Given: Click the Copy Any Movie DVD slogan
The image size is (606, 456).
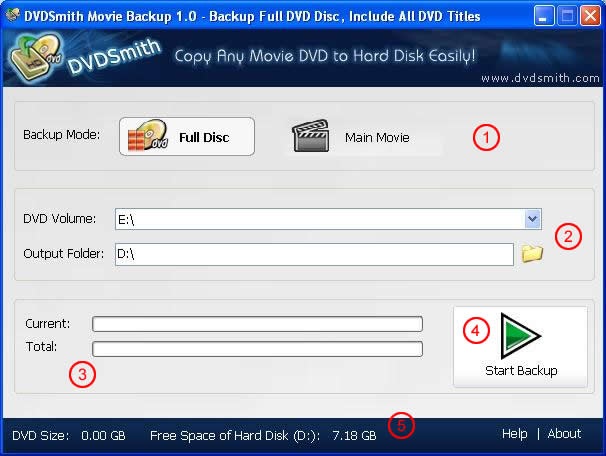Looking at the screenshot, I should [x=325, y=56].
